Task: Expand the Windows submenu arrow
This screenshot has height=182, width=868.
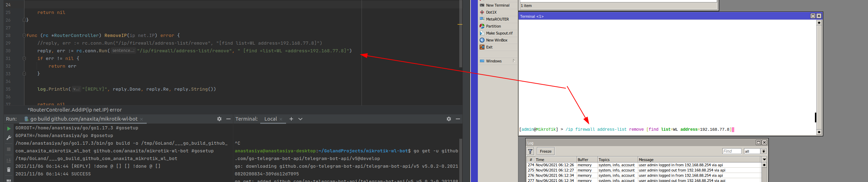Action: tap(514, 61)
